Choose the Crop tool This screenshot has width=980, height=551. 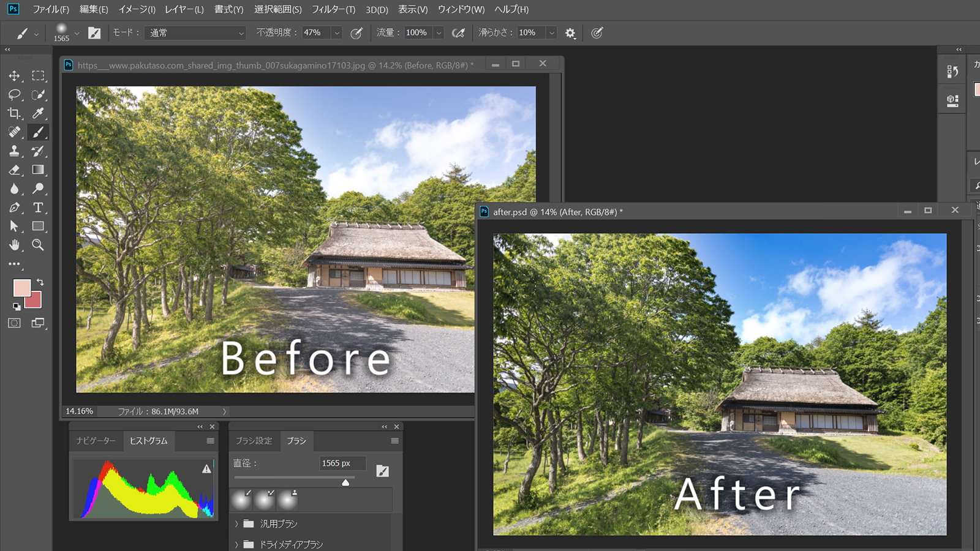click(x=14, y=113)
